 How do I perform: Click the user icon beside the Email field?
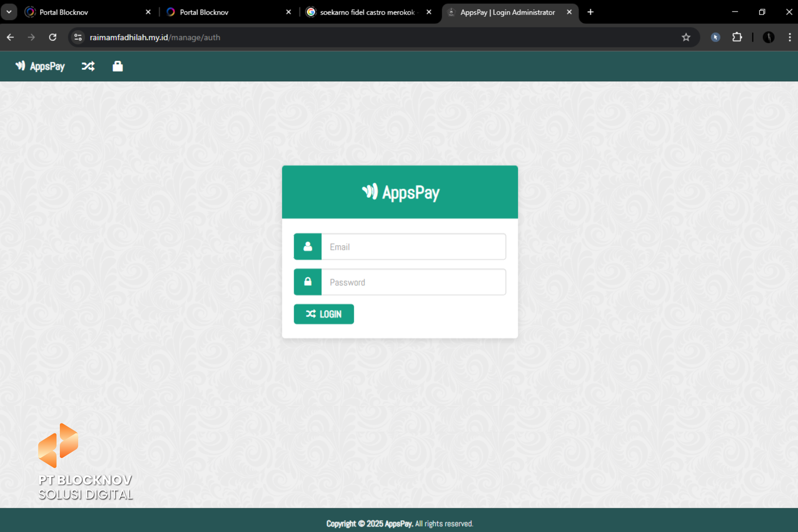(x=308, y=247)
